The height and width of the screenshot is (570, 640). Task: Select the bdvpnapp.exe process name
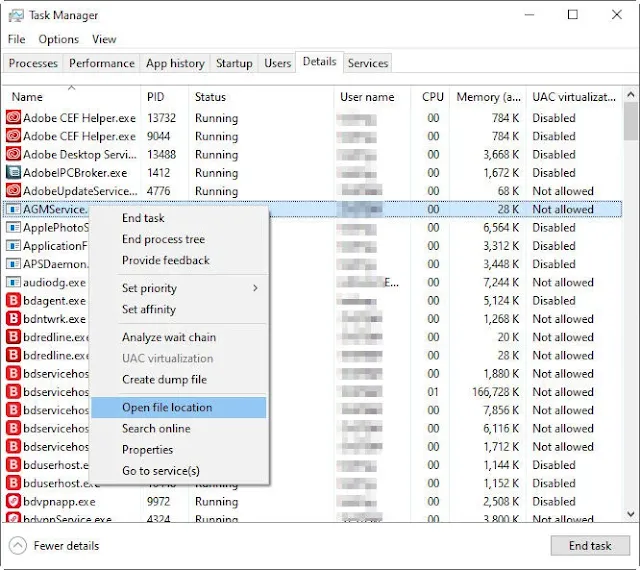(x=59, y=501)
